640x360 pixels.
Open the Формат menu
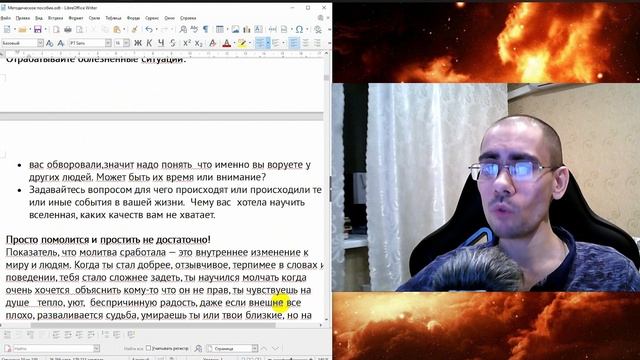[76, 18]
